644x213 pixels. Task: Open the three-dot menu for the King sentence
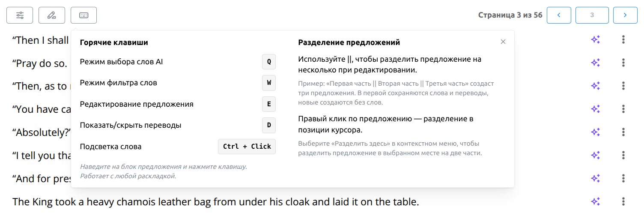(x=623, y=201)
